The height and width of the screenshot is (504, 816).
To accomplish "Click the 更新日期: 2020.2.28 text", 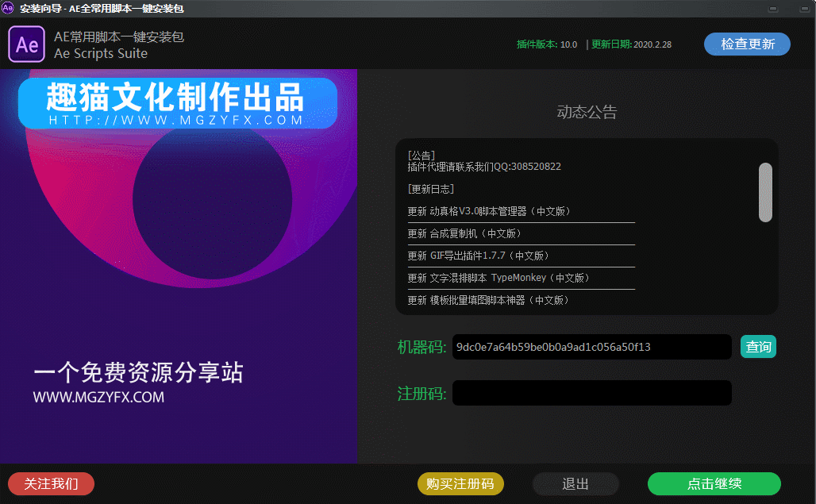I will point(631,44).
